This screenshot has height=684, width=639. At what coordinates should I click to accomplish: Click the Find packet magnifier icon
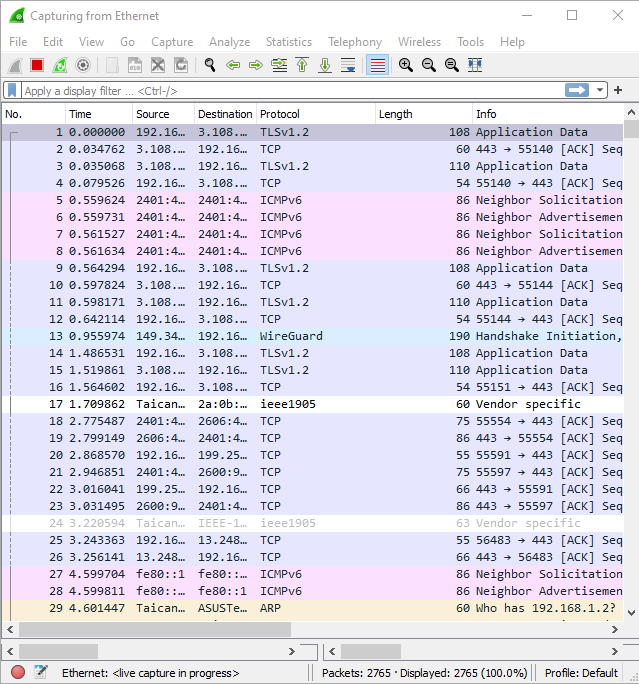pyautogui.click(x=210, y=65)
